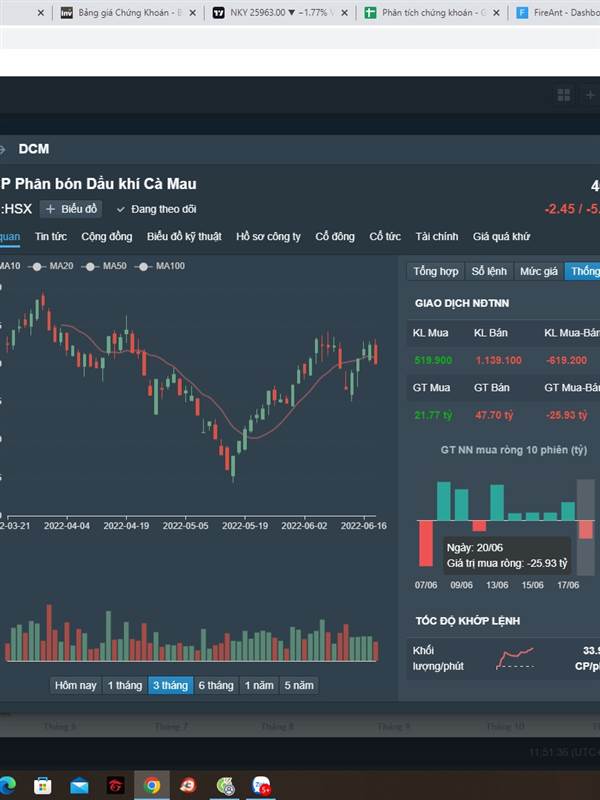
Task: Open Microsoft Store from the taskbar
Action: click(x=42, y=785)
